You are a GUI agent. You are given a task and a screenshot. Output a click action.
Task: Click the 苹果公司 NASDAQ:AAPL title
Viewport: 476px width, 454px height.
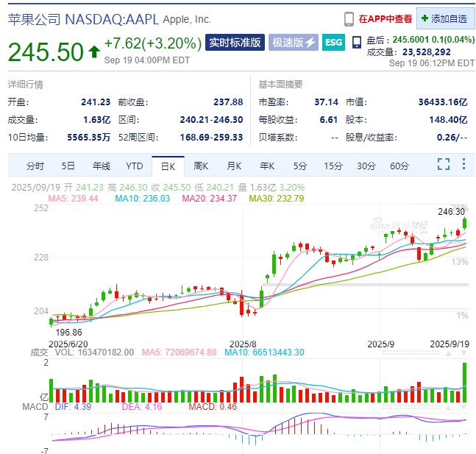(83, 19)
